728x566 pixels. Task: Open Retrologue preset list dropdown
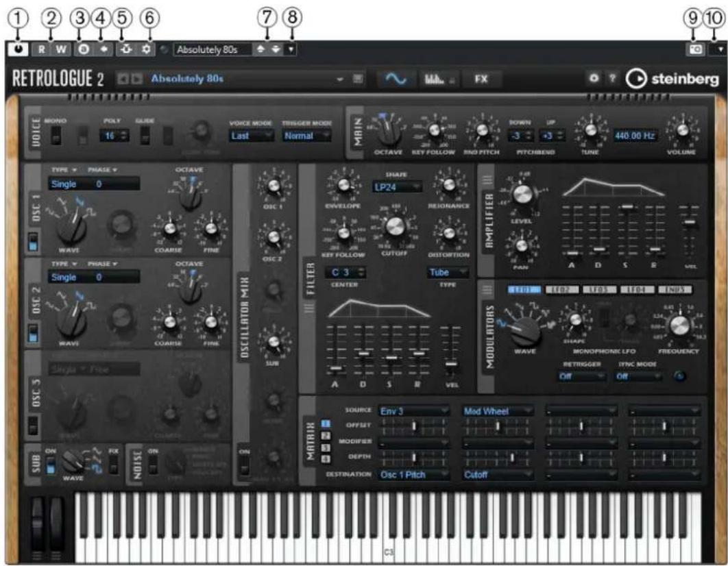[340, 79]
